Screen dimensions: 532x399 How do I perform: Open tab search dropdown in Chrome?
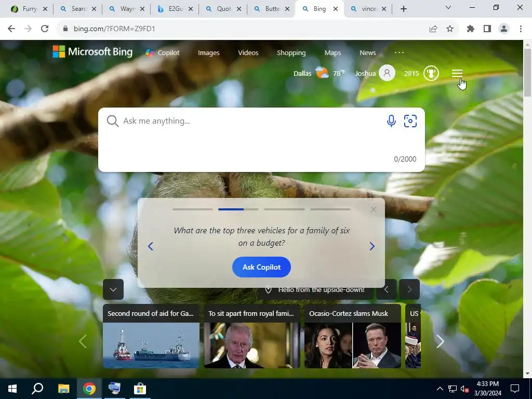point(448,7)
